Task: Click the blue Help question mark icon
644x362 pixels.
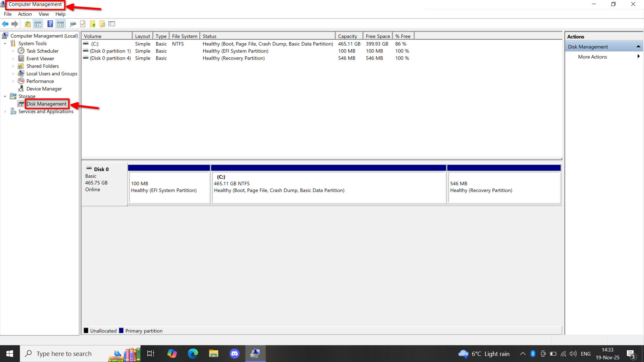Action: pos(50,24)
